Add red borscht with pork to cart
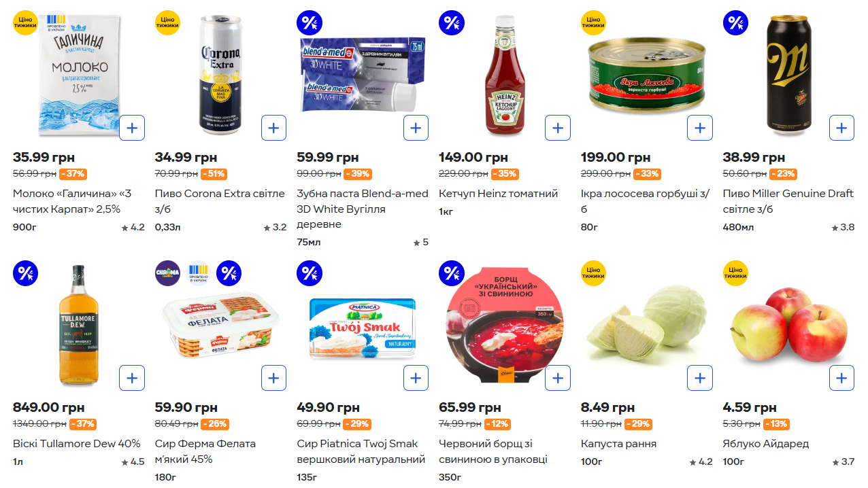 558,378
